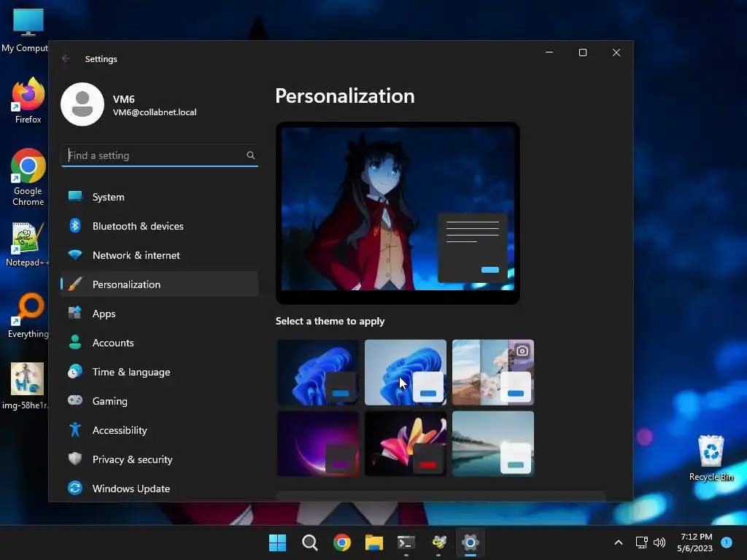Open the Windows Start menu

pyautogui.click(x=277, y=542)
